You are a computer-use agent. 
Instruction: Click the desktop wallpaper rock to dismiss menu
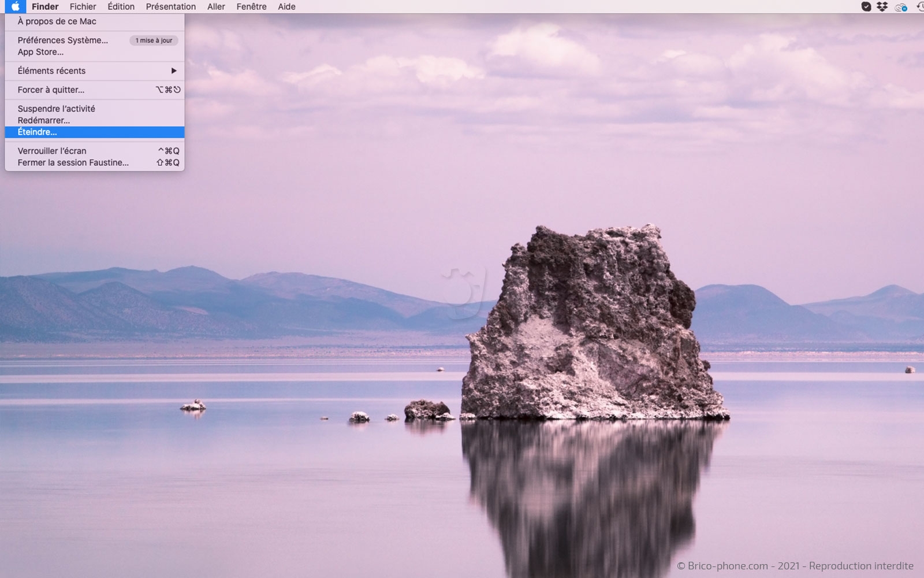point(589,324)
